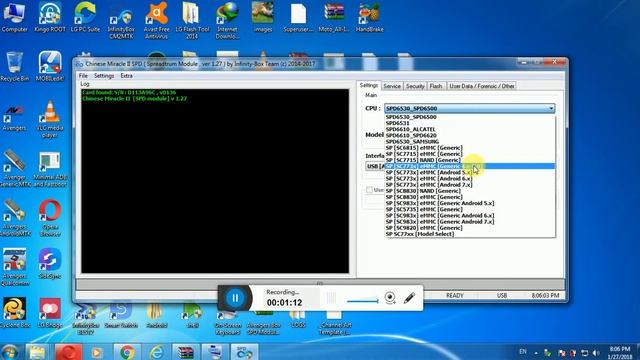
Task: Switch to the Security tab
Action: point(415,86)
